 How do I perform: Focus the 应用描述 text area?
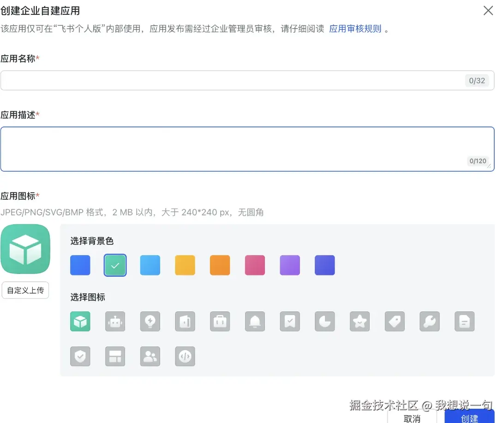tap(247, 149)
